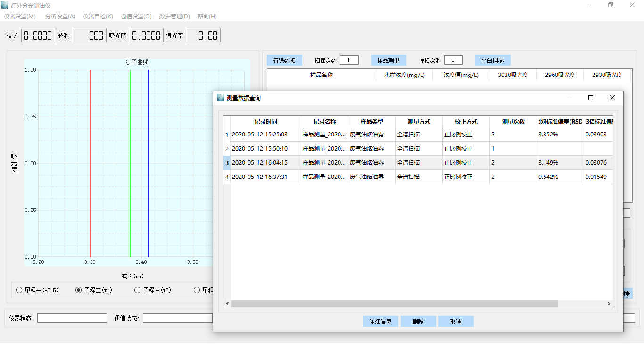Image resolution: width=644 pixels, height=346 pixels.
Task: Click the 测量数据查询 dialog title icon
Action: (221, 98)
